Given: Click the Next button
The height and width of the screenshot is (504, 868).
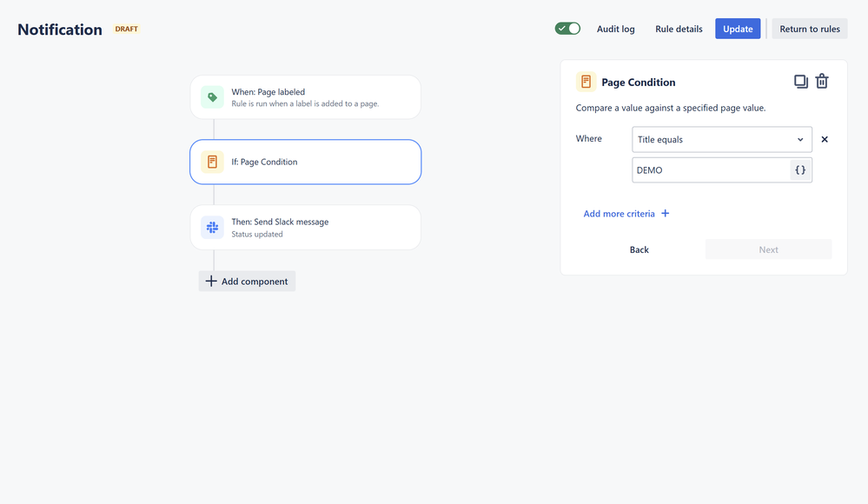Looking at the screenshot, I should pyautogui.click(x=768, y=249).
